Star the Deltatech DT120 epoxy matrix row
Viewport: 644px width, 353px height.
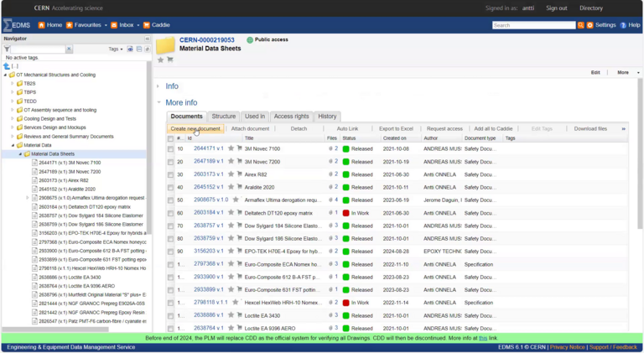tap(231, 212)
